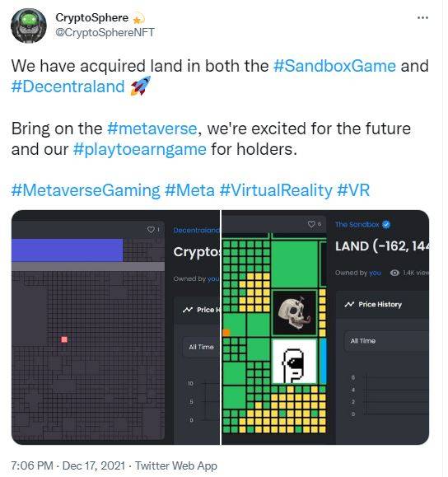The width and height of the screenshot is (448, 477).
Task: Open the #SandboxGame hashtag
Action: coord(334,66)
